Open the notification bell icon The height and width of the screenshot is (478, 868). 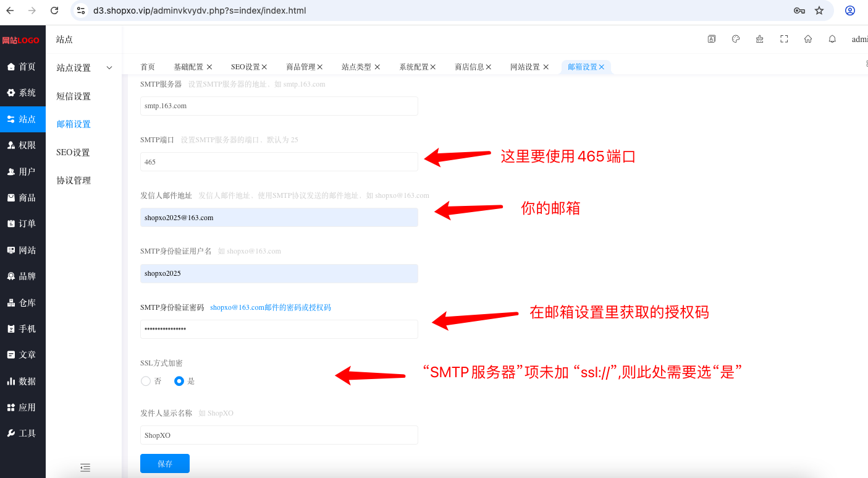point(832,39)
